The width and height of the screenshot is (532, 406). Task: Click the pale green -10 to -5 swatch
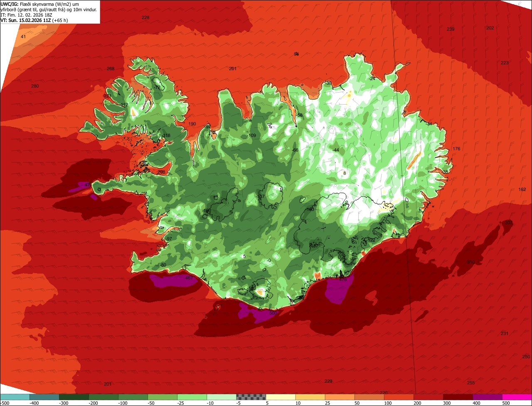(222, 397)
